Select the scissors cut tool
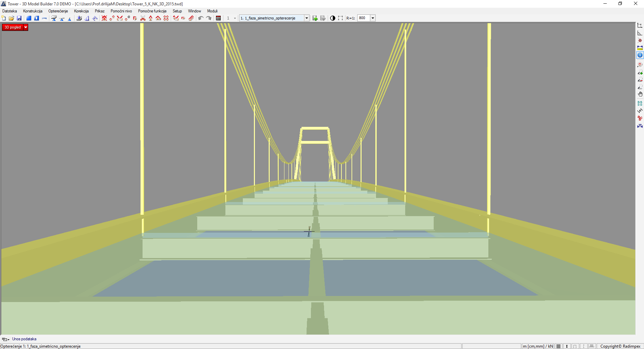The height and width of the screenshot is (349, 644). coord(143,18)
